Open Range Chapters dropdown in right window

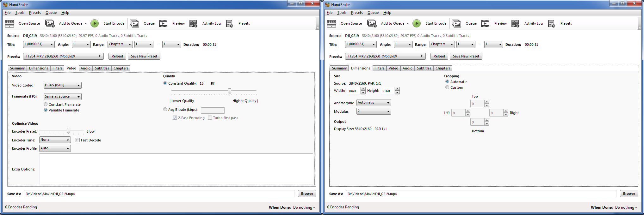pos(442,45)
